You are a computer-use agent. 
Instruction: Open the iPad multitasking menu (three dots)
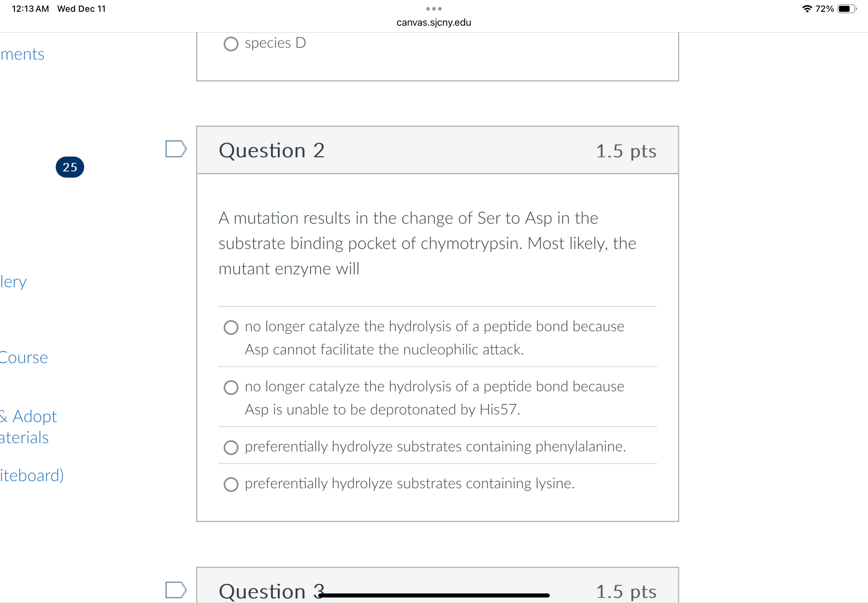[434, 8]
